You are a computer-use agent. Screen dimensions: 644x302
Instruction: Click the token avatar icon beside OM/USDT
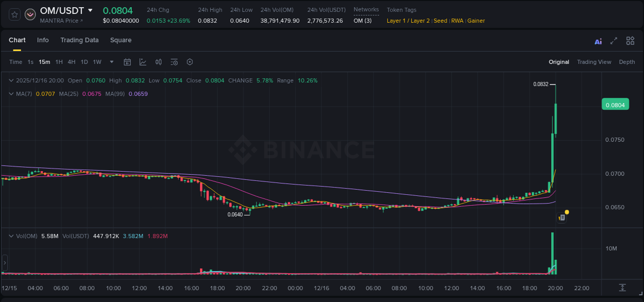[30, 14]
